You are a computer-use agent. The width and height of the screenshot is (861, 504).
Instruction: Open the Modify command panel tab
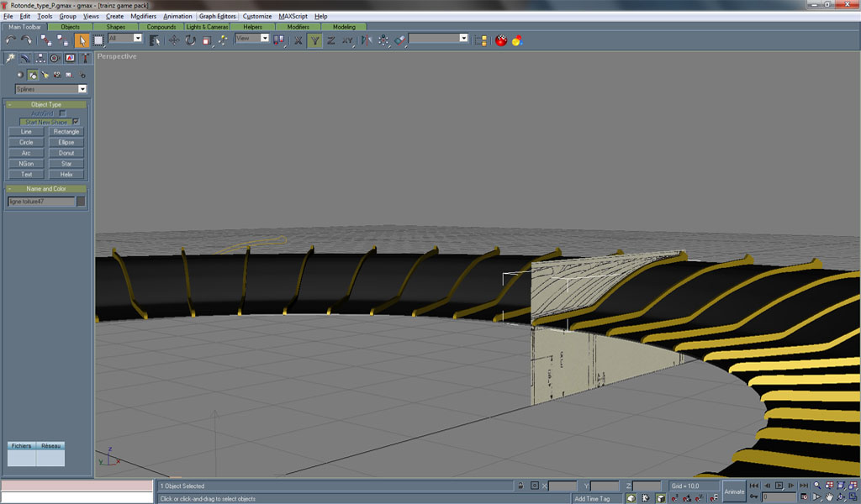point(25,59)
